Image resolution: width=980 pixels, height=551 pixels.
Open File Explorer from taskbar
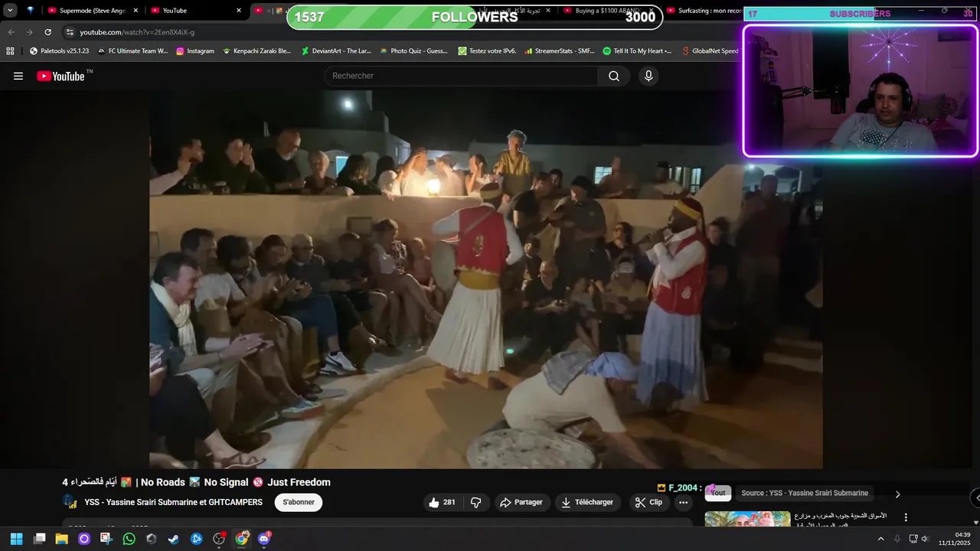(x=61, y=539)
